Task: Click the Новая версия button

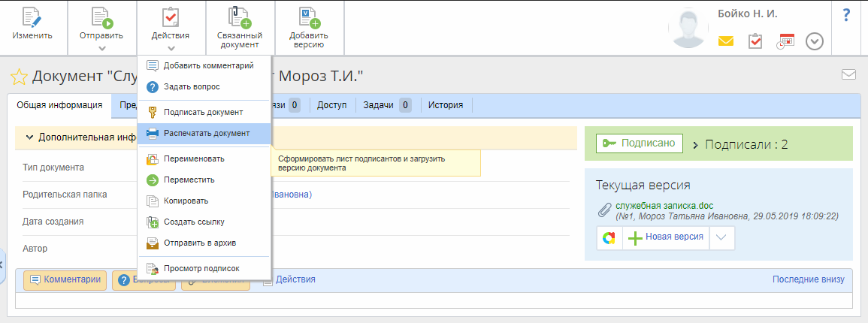Action: pyautogui.click(x=666, y=237)
